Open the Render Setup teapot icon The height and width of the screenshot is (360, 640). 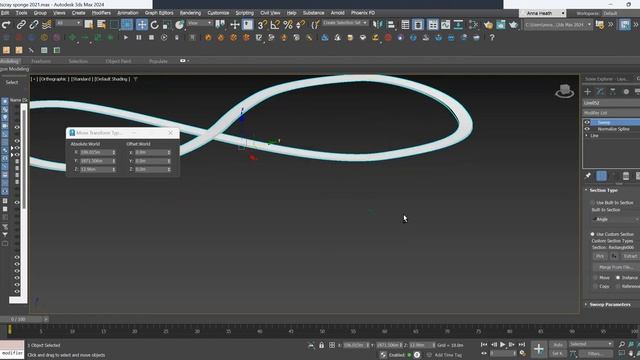pyautogui.click(x=488, y=25)
